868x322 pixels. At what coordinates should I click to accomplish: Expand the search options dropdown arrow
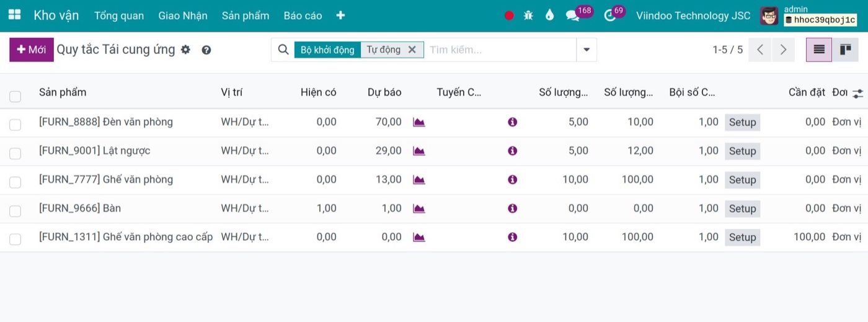click(x=587, y=50)
